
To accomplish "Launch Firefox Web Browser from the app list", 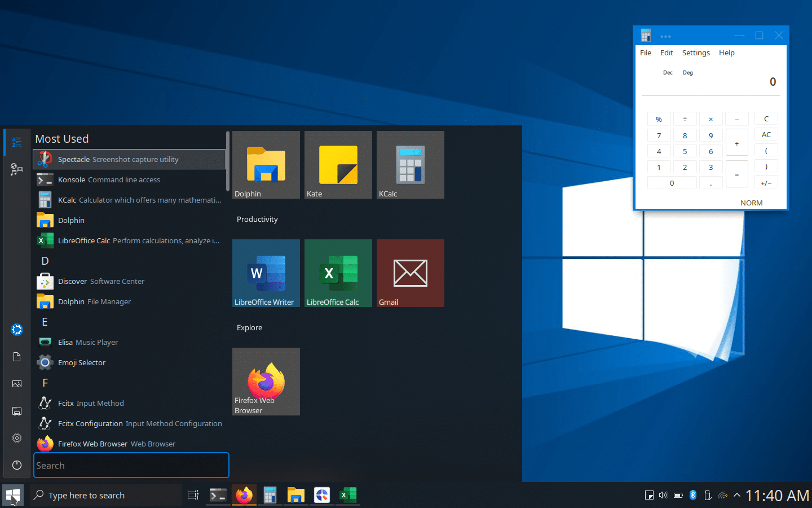I will click(129, 444).
